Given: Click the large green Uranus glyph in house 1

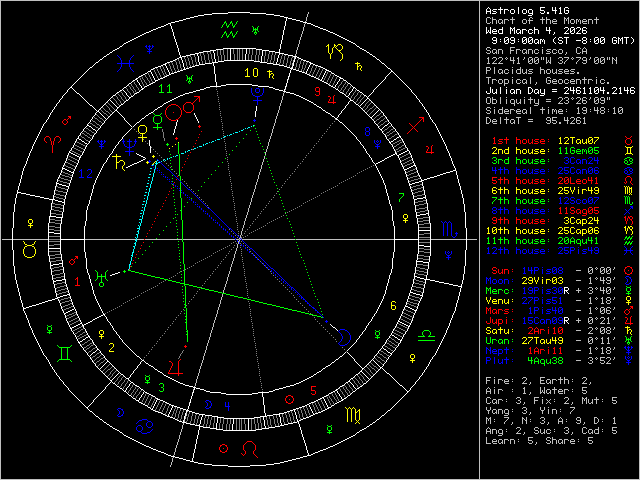Looking at the screenshot, I should (x=101, y=278).
